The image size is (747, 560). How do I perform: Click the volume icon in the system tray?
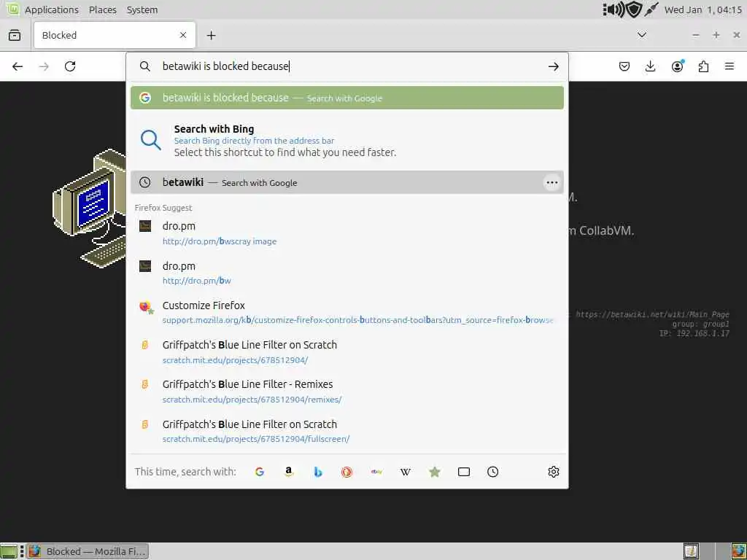(614, 9)
